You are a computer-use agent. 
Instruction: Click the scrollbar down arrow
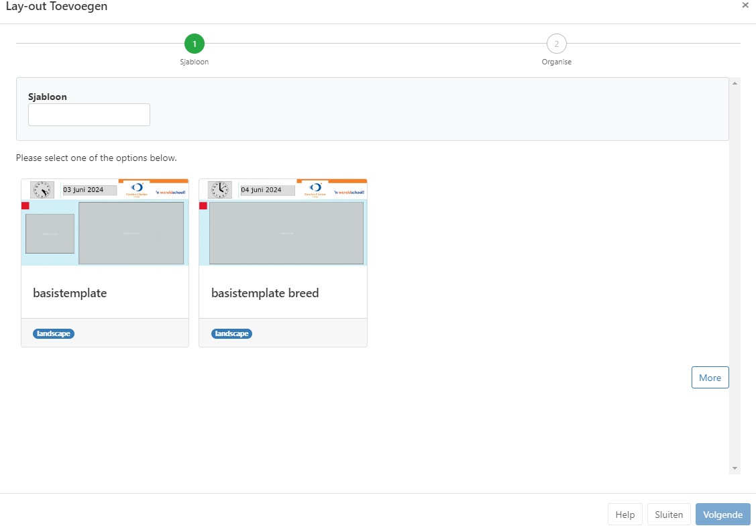click(x=735, y=468)
